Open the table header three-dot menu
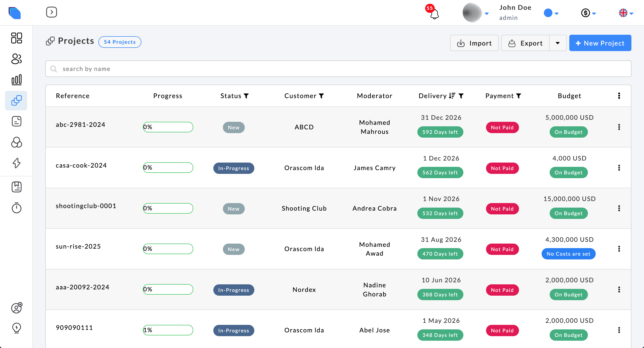 coord(619,96)
